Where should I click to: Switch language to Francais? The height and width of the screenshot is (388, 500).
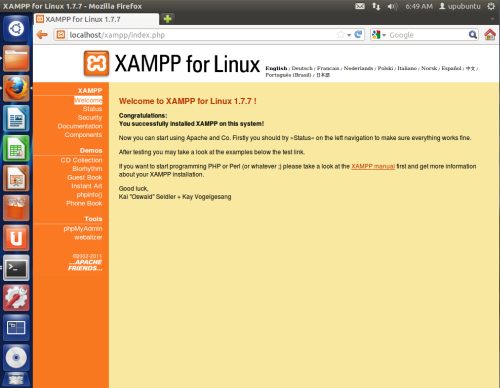(328, 68)
